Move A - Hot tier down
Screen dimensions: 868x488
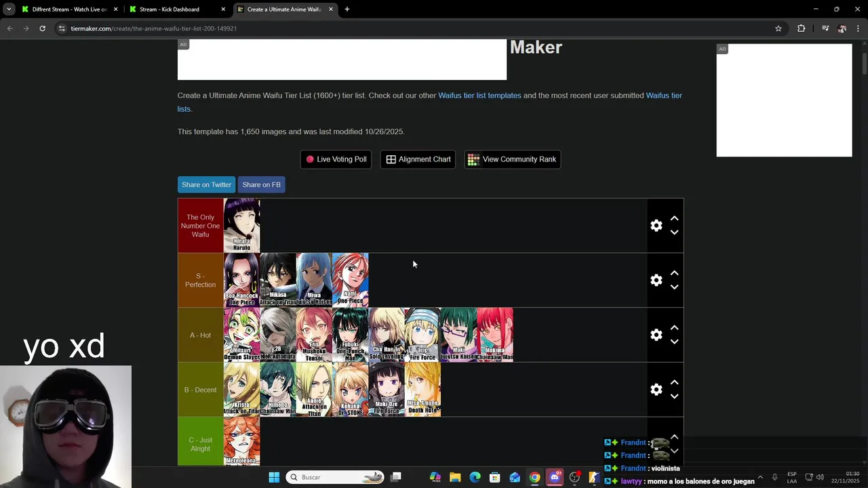point(674,342)
